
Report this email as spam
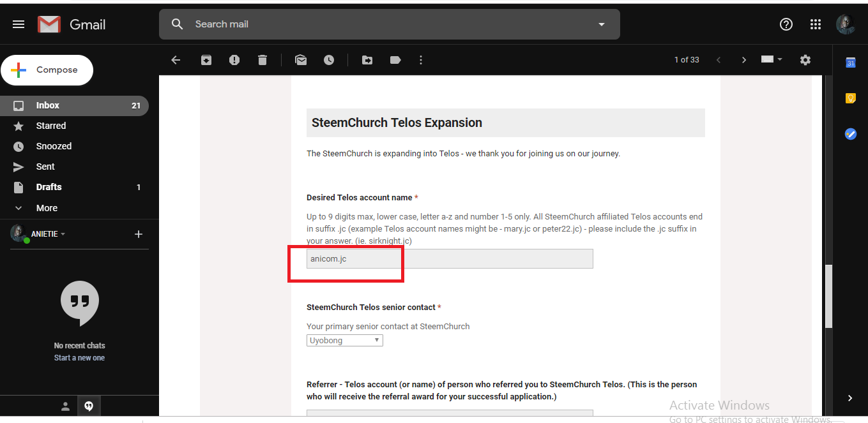coord(234,60)
